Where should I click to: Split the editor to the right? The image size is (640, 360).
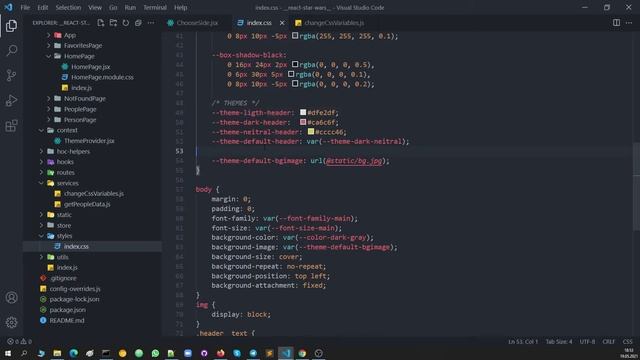(x=616, y=23)
